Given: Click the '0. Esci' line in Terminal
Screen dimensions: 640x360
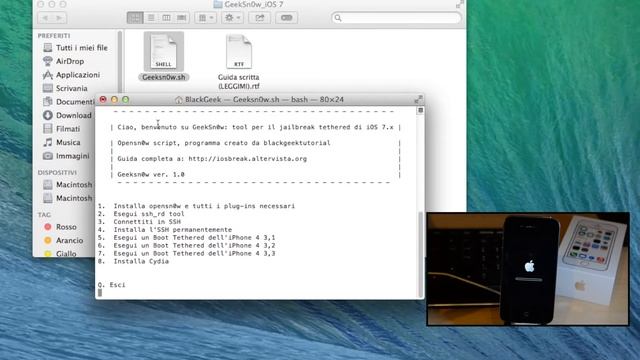Looking at the screenshot, I should [x=112, y=285].
